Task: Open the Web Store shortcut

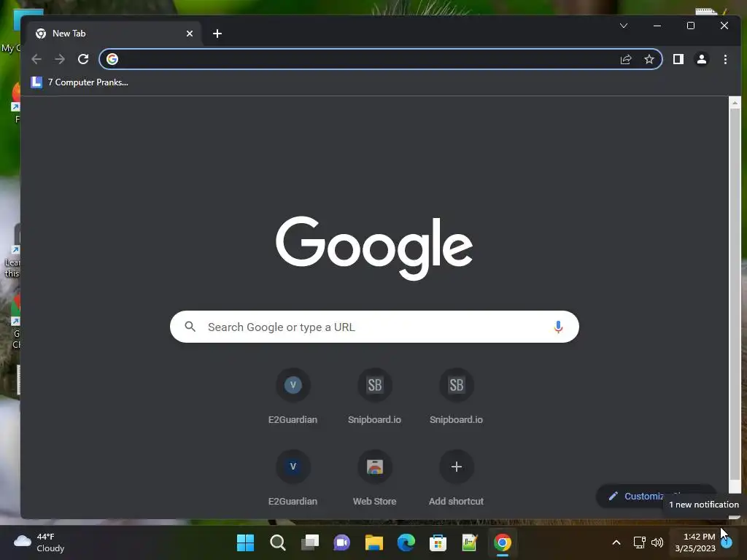Action: 374,478
